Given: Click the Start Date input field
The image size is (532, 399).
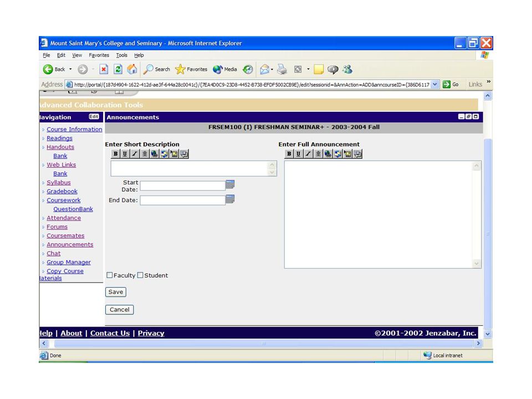Looking at the screenshot, I should pos(183,186).
